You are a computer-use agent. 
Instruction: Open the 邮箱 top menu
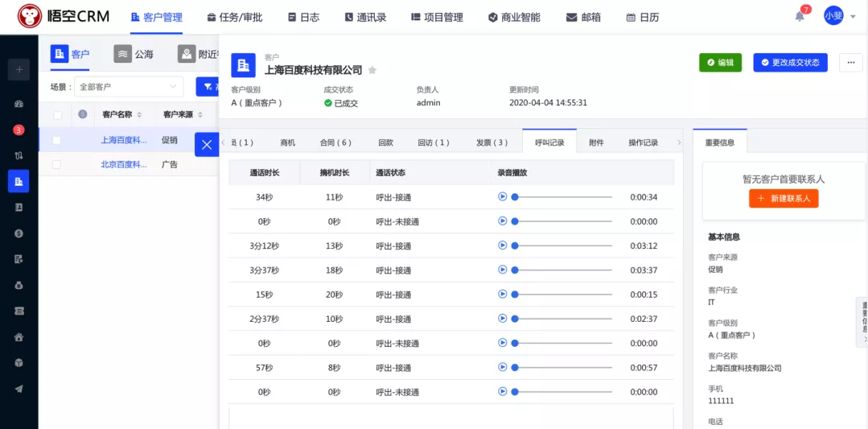(x=583, y=17)
